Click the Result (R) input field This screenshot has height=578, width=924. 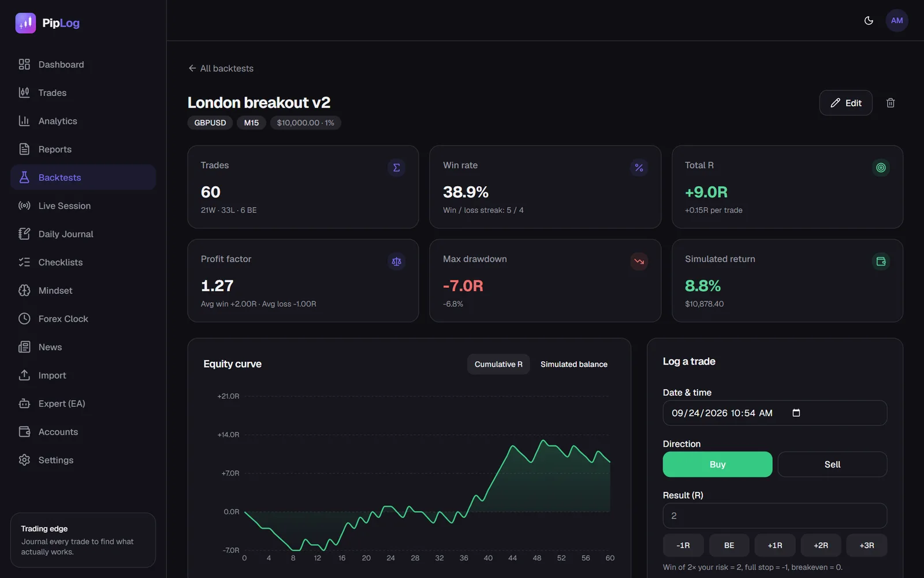tap(775, 516)
